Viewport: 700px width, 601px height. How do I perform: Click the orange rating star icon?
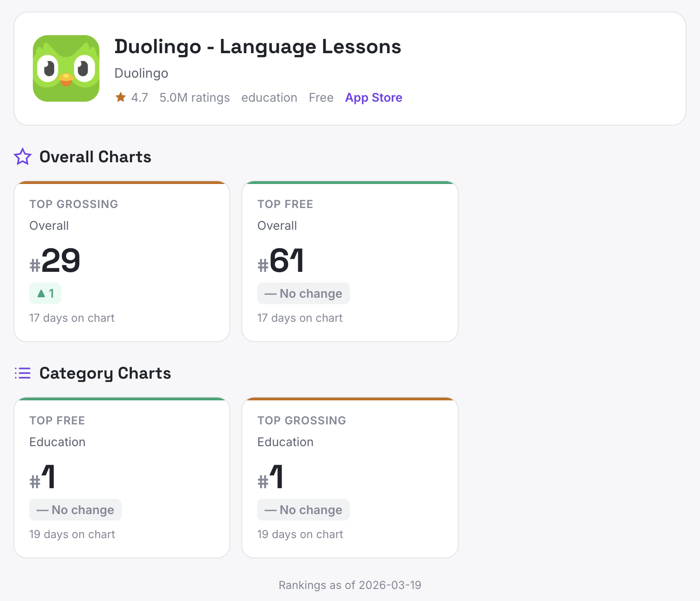pos(121,97)
